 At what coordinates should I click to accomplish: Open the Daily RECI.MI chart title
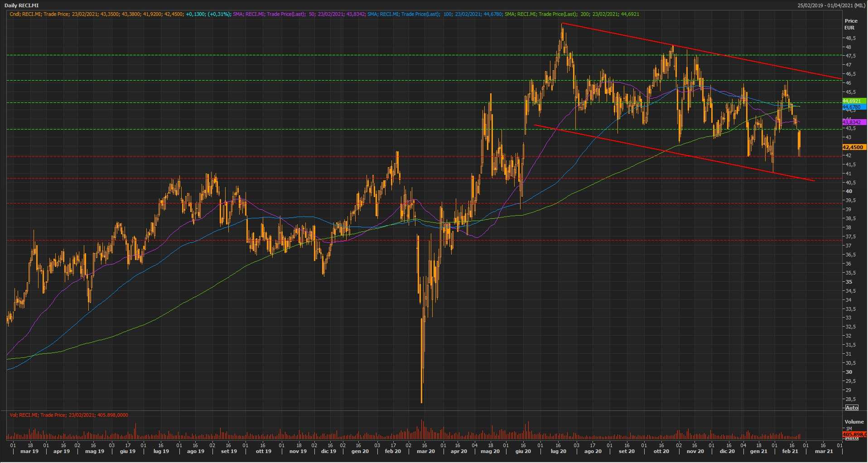tap(22, 5)
